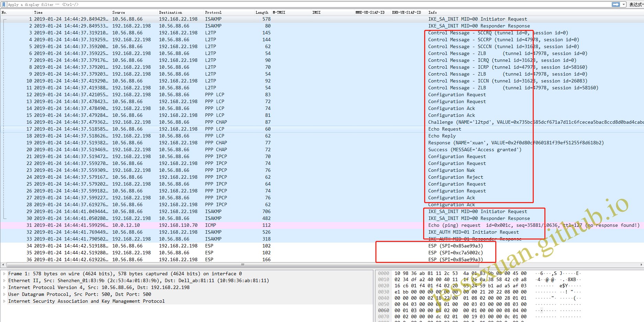The height and width of the screenshot is (322, 644).
Task: Select packet 31 ICMP Echo ping request
Action: coord(322,225)
